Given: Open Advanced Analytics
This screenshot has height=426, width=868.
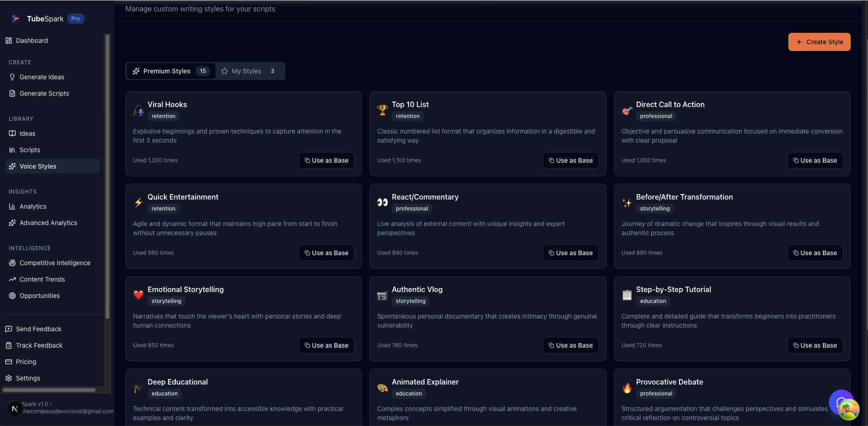Looking at the screenshot, I should (48, 223).
